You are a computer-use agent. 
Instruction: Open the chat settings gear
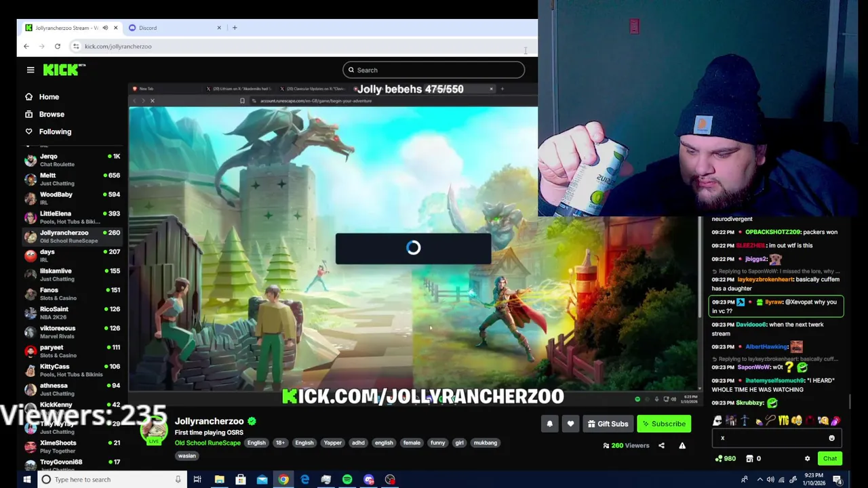coord(807,458)
